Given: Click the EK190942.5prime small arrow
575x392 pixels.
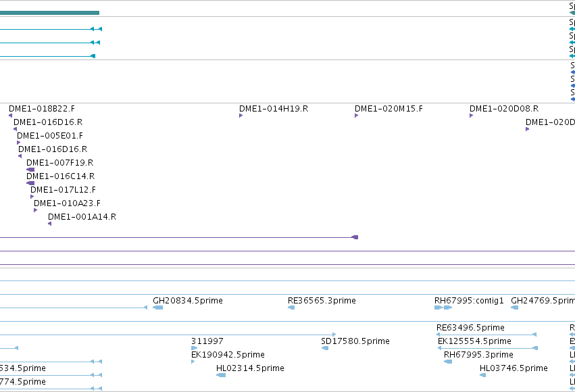Looking at the screenshot, I should (x=193, y=362).
